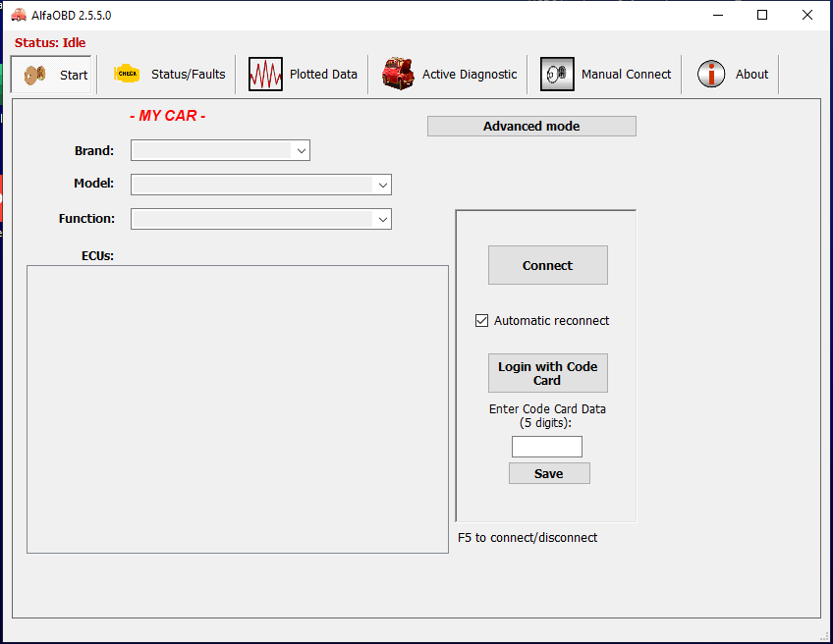Viewport: 833px width, 644px height.
Task: Click the - MY CAR - heading
Action: click(x=168, y=116)
